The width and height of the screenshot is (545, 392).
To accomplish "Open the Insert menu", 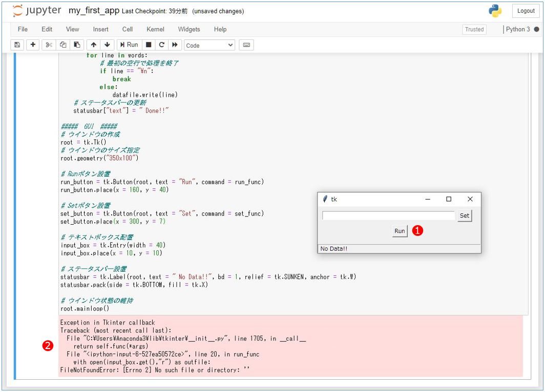I will [x=100, y=29].
